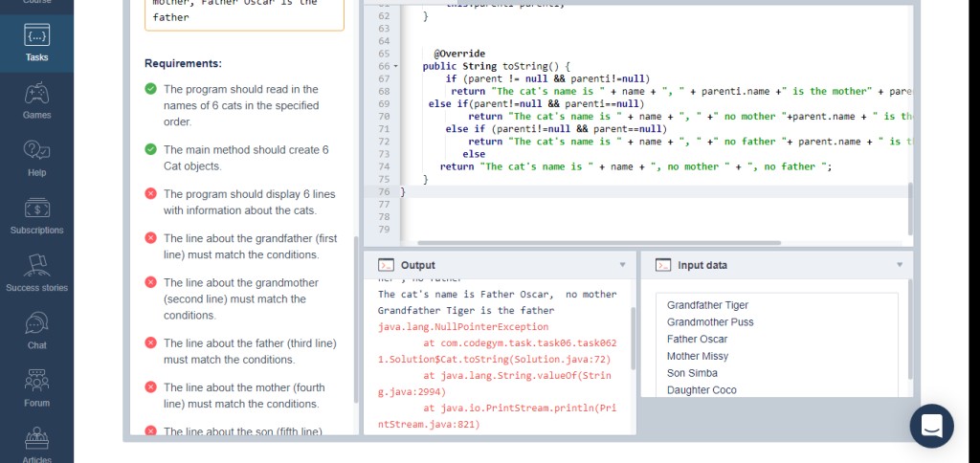Fold the toString method at line 66
This screenshot has width=980, height=463.
coord(395,66)
